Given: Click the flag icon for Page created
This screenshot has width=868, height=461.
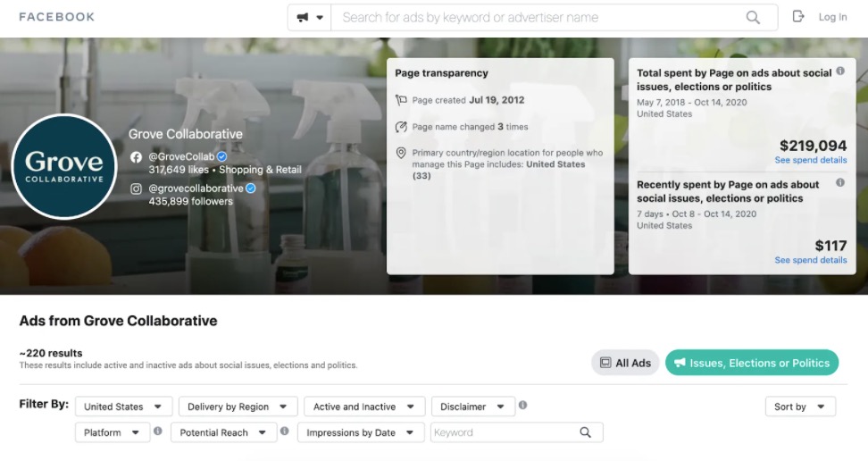Looking at the screenshot, I should (x=401, y=100).
